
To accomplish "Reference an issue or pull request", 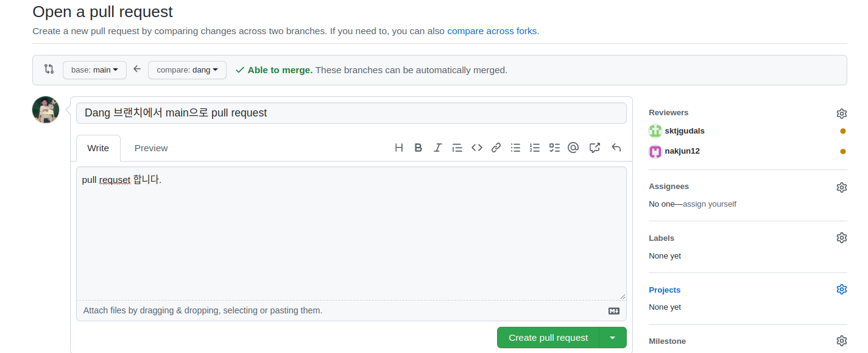I will [595, 148].
